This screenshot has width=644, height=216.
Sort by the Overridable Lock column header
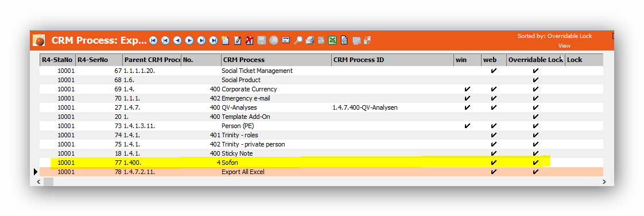tap(536, 60)
